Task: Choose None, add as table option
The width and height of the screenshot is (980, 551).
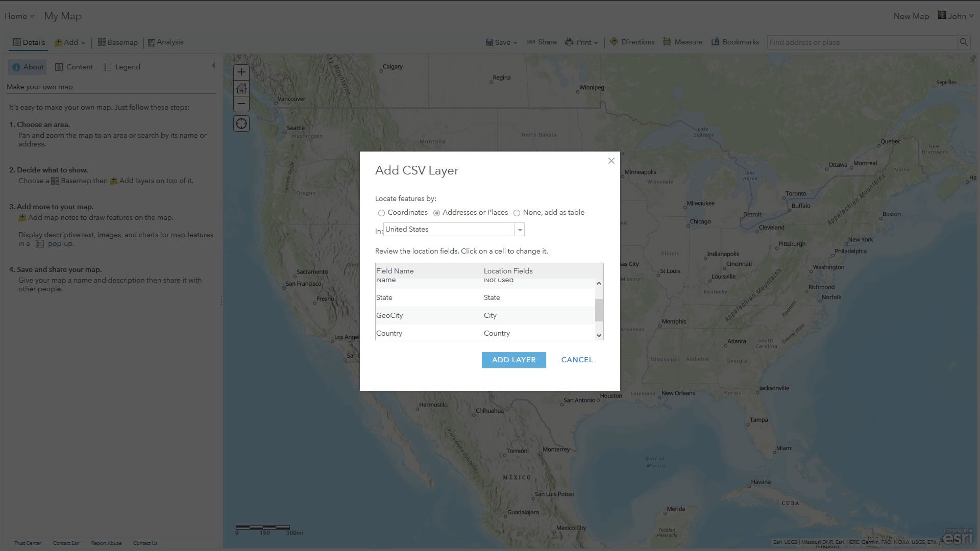Action: coord(517,213)
